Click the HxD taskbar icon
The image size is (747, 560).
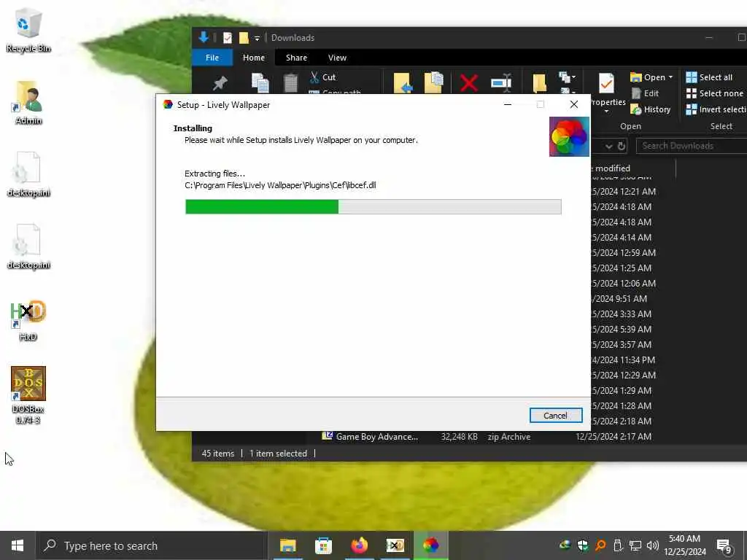coord(395,545)
